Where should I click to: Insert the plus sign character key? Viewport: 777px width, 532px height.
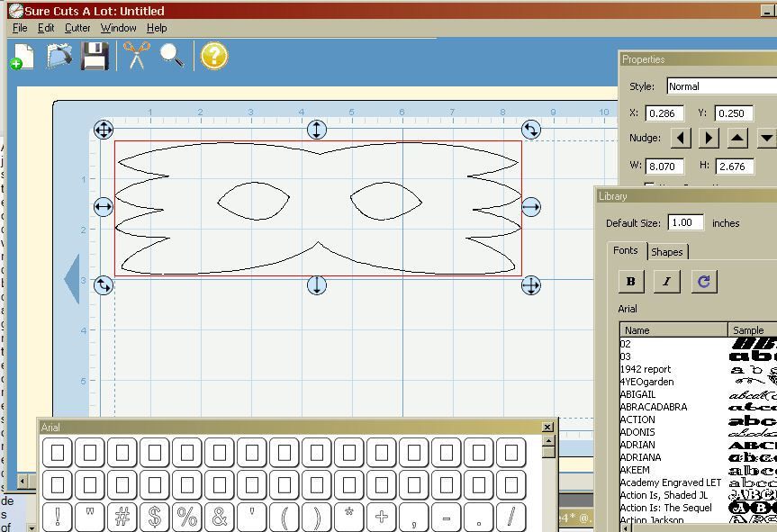(x=382, y=517)
